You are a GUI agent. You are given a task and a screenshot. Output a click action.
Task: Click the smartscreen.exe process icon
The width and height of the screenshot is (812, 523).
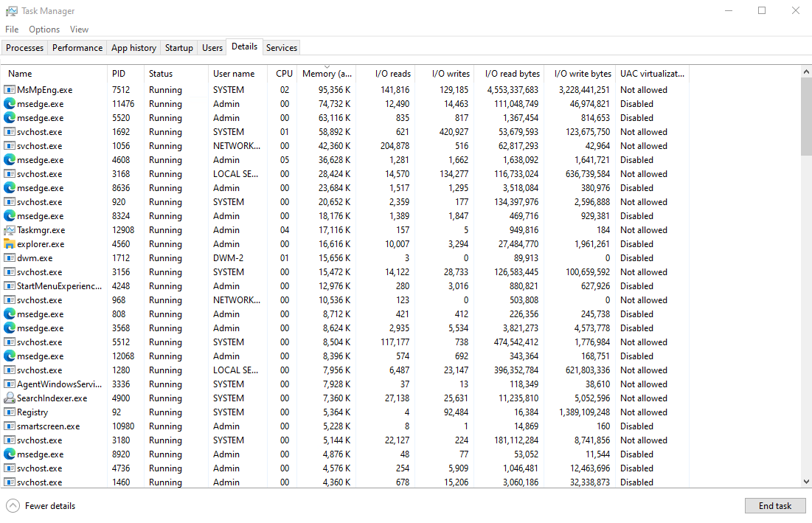[10, 426]
